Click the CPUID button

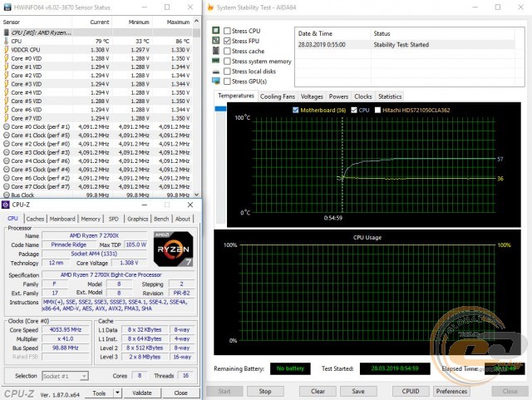point(411,391)
